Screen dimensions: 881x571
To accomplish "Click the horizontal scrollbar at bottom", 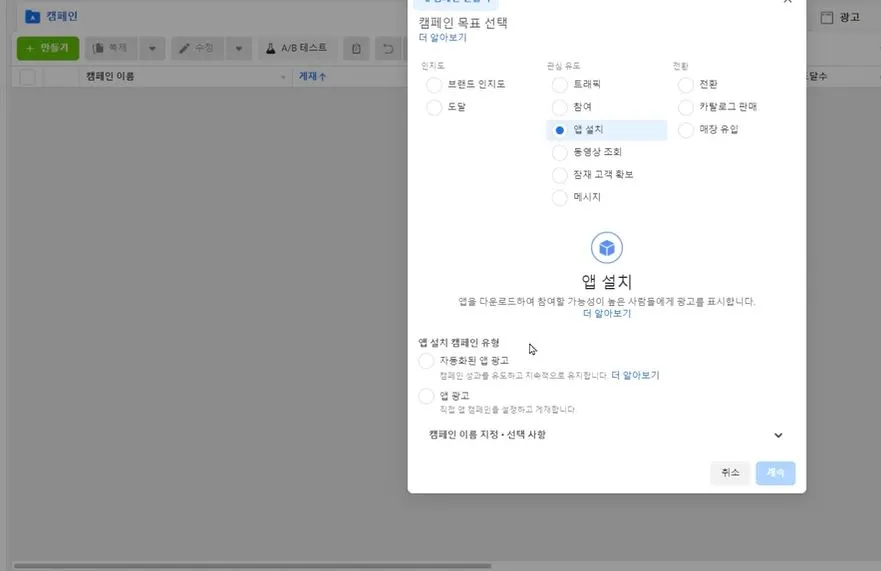I will pos(252,566).
